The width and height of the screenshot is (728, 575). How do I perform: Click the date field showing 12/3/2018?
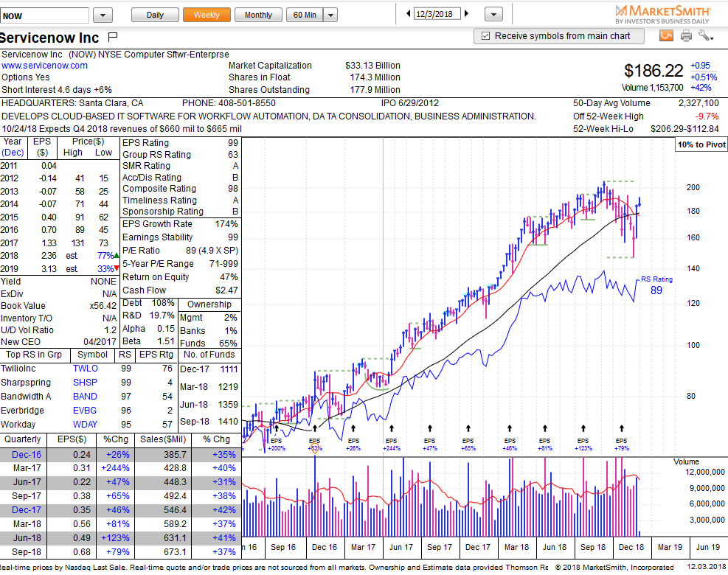[x=437, y=14]
